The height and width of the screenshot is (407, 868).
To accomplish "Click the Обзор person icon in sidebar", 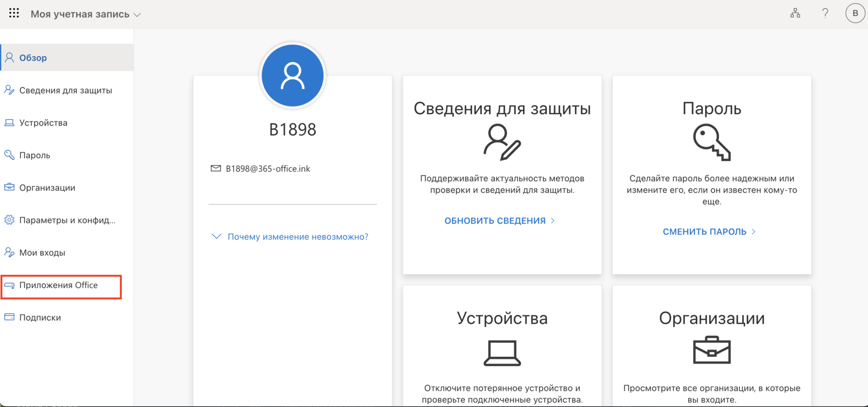I will 9,57.
